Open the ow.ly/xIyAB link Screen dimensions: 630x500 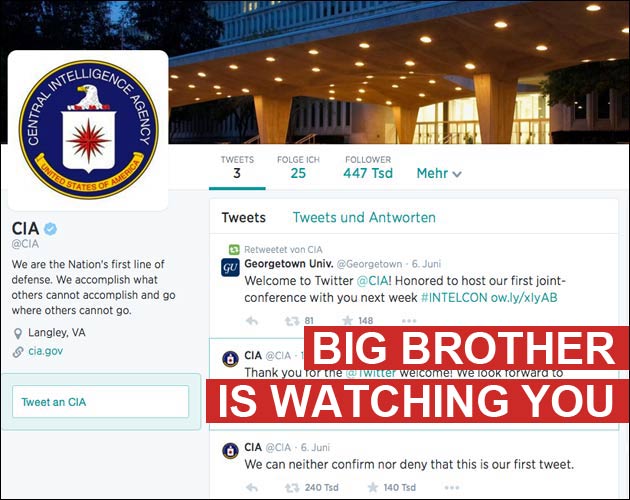(x=524, y=297)
